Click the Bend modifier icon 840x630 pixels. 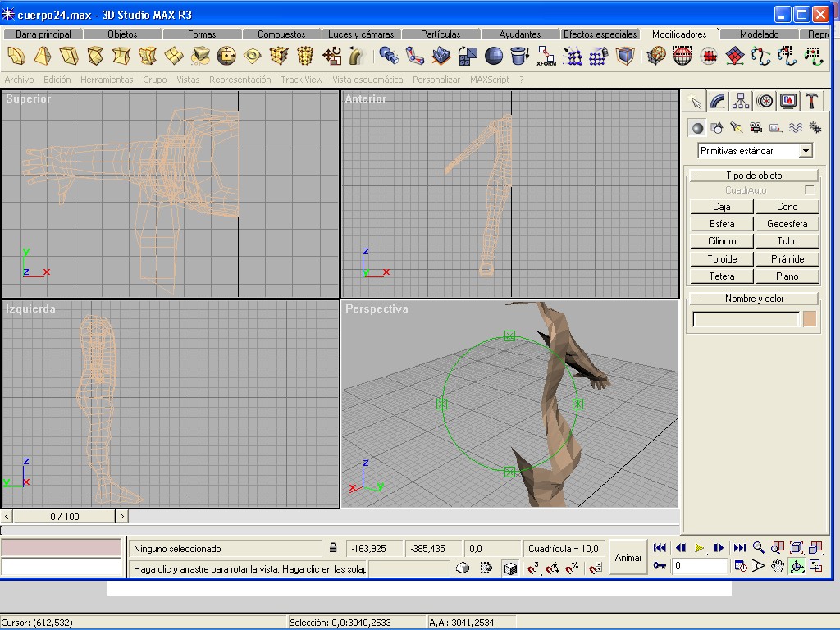coord(16,56)
